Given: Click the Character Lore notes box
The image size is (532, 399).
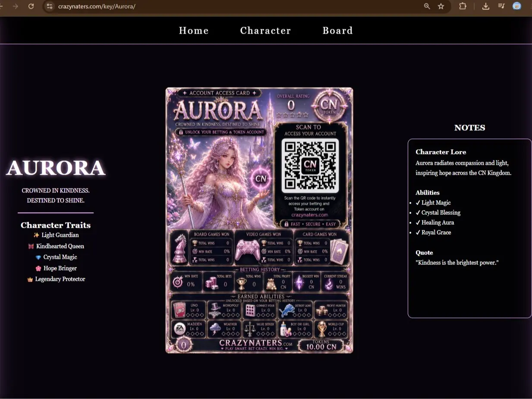Looking at the screenshot, I should [469, 228].
